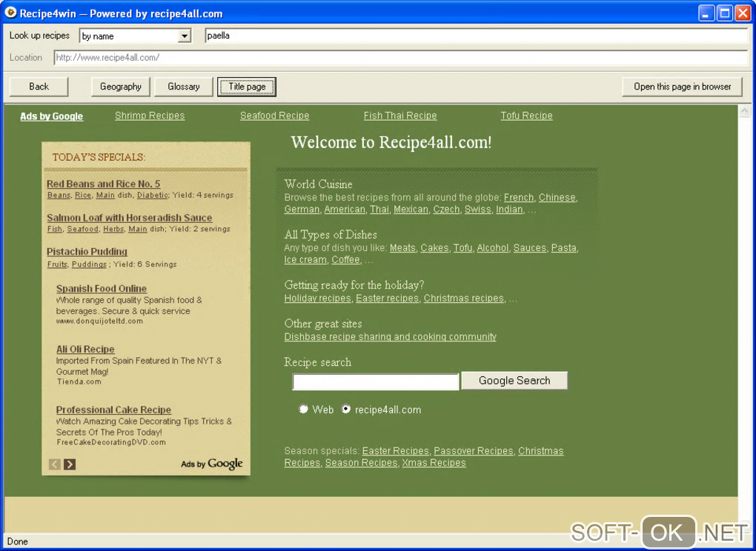Open the Holiday recipes link
Screen dimensions: 756x551
pos(318,298)
